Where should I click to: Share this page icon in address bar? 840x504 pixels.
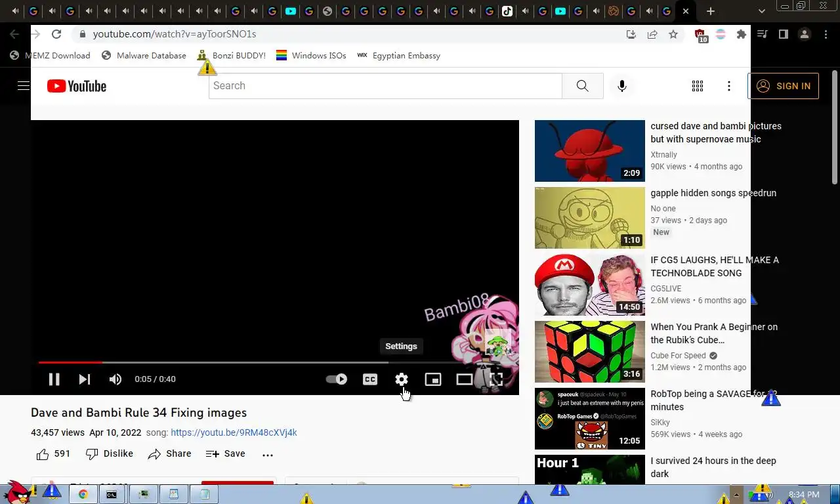click(652, 34)
